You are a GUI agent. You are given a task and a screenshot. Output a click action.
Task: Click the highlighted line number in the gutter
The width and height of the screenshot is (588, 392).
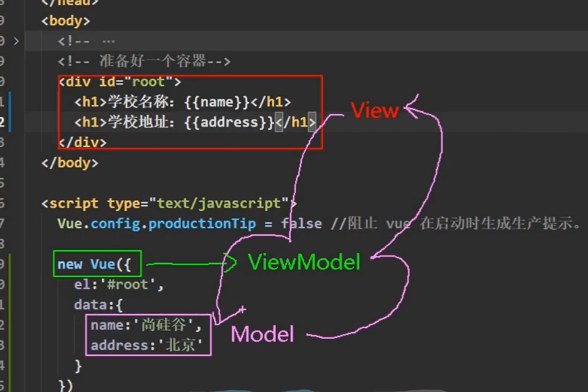coord(5,121)
